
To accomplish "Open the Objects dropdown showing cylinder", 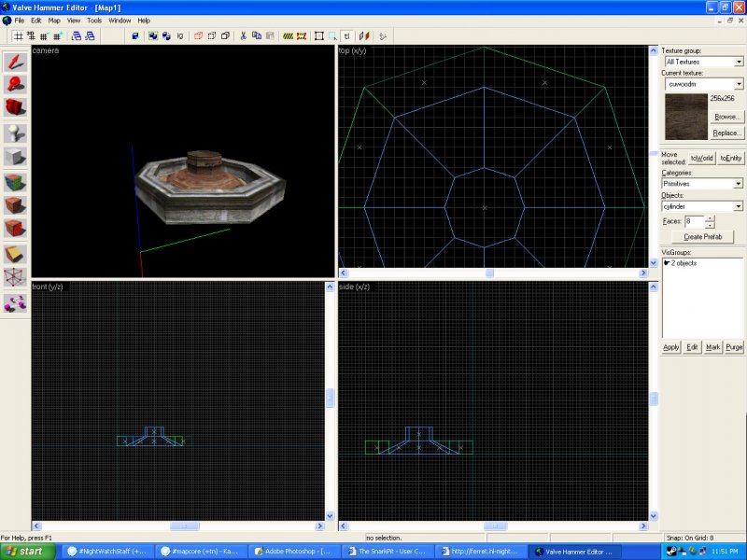I will click(739, 206).
